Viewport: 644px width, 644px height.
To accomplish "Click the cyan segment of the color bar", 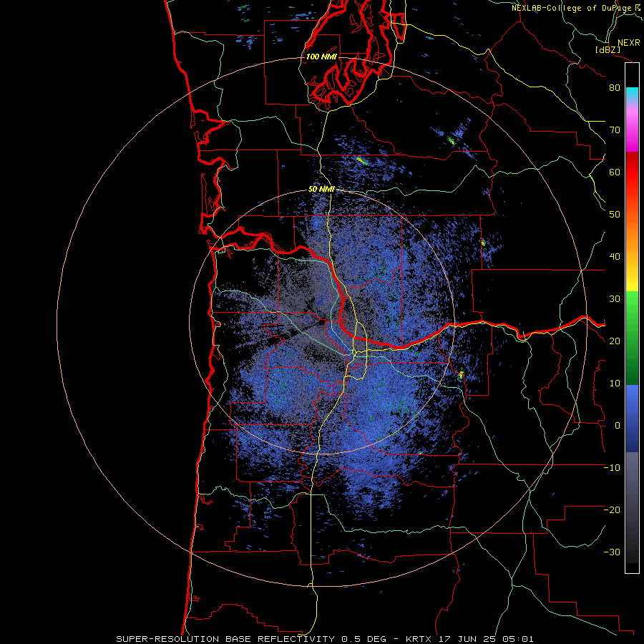I will [x=632, y=94].
